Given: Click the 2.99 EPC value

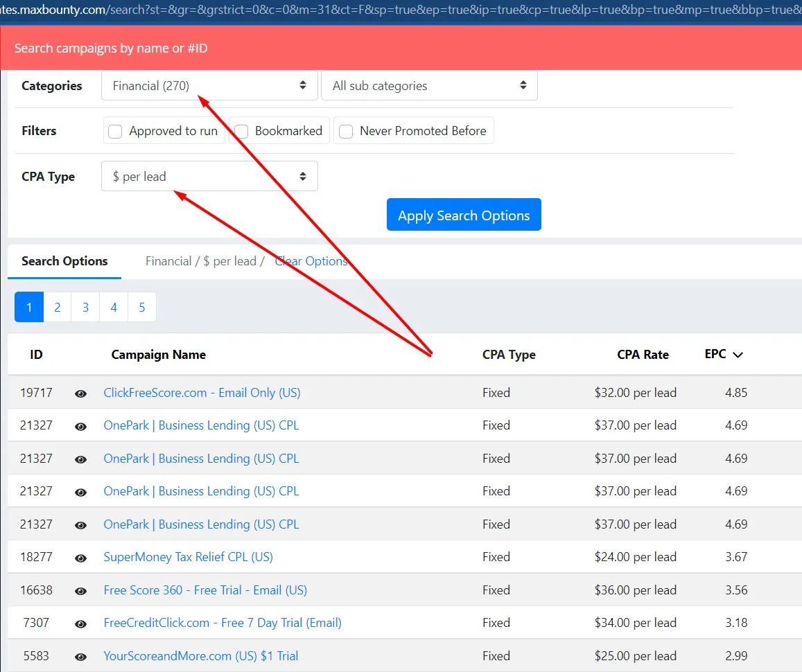Looking at the screenshot, I should click(x=737, y=655).
